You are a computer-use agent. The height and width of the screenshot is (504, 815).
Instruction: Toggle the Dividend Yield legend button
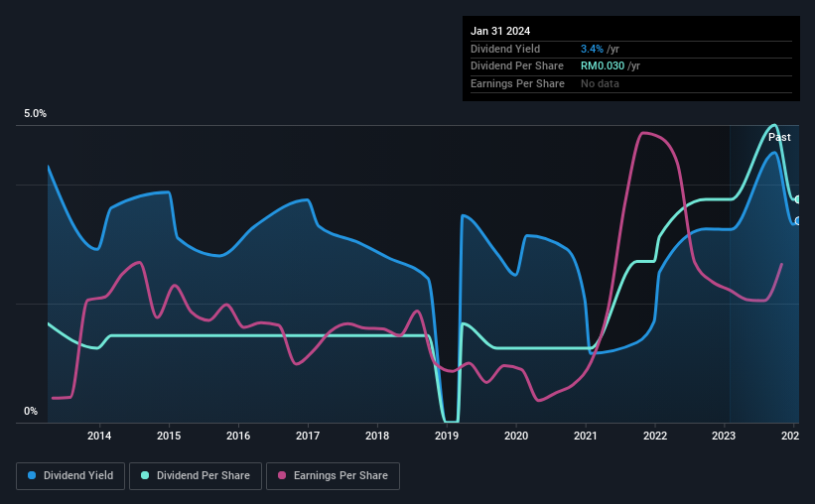click(x=70, y=476)
